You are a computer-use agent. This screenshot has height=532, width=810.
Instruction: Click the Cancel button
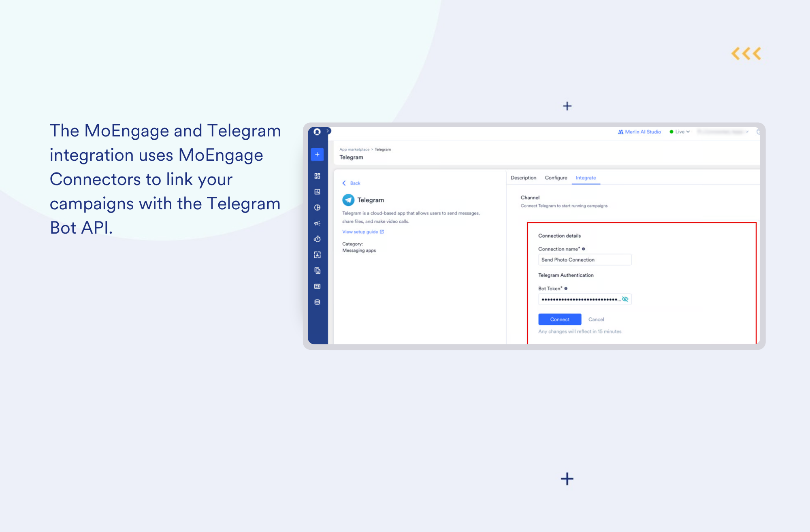click(x=596, y=319)
